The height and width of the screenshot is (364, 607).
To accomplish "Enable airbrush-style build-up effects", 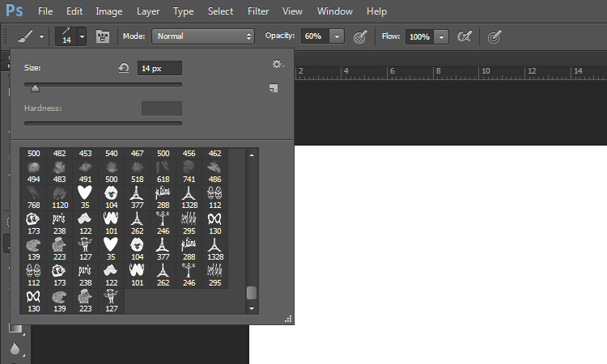I will [x=465, y=36].
